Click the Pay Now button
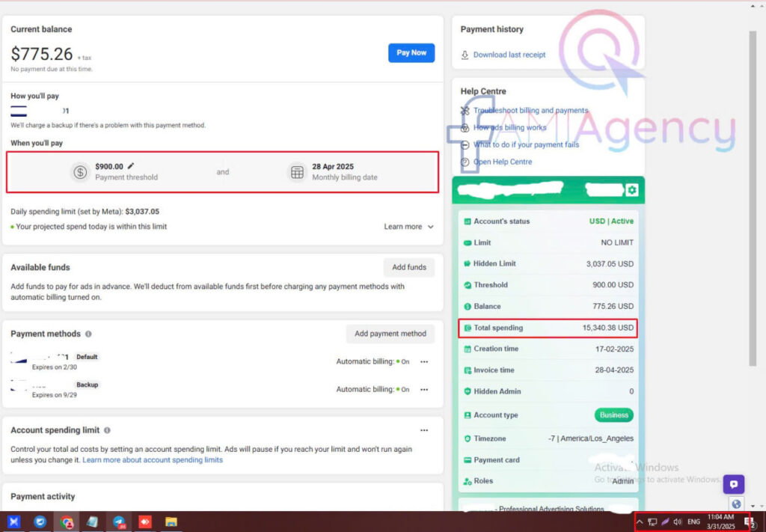 tap(411, 53)
